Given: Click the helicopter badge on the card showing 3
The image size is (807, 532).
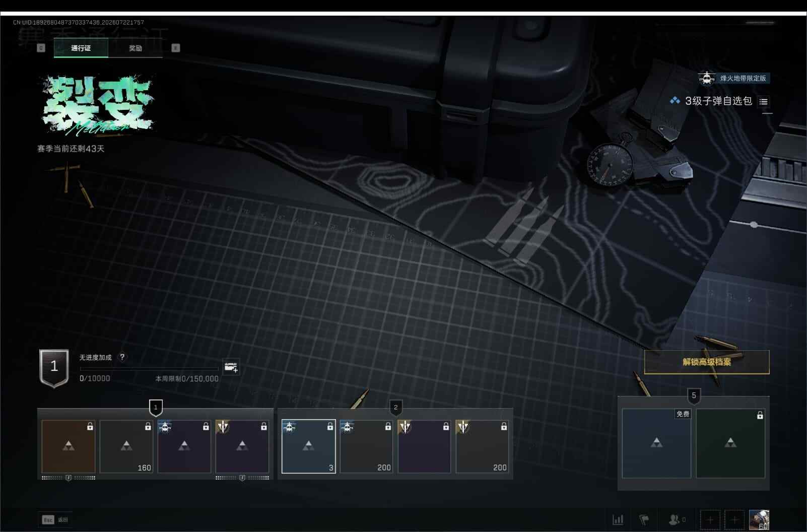Looking at the screenshot, I should click(x=289, y=427).
